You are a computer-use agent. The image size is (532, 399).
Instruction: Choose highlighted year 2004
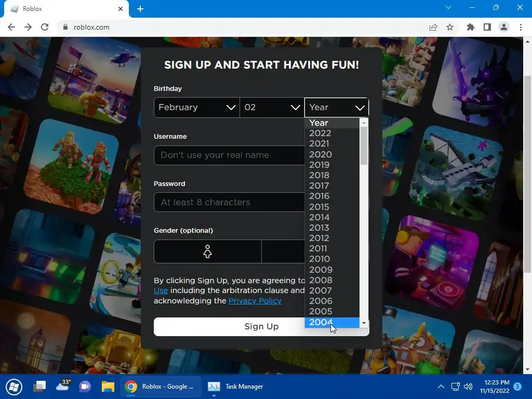(x=332, y=322)
